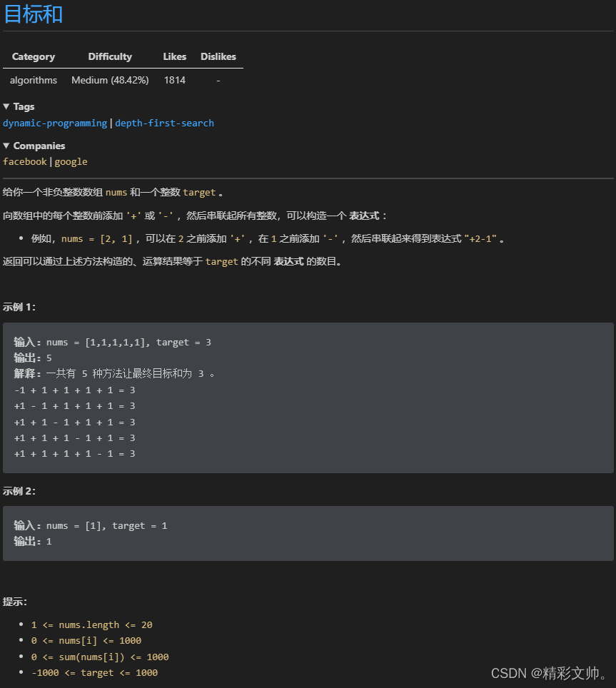This screenshot has width=616, height=688.
Task: Click the Dislikes column header
Action: [218, 56]
